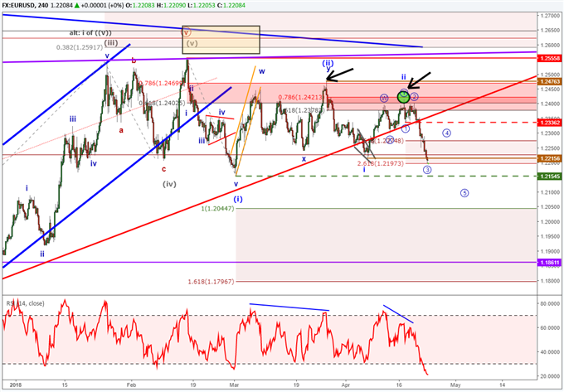Click the circled 4 wave label
Viewport: 564px width, 392px height.
coord(446,133)
